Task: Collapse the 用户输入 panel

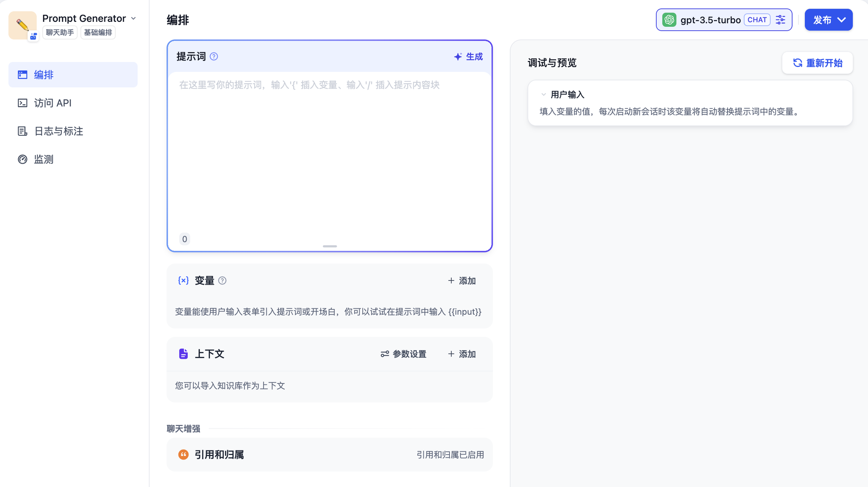Action: [x=544, y=94]
